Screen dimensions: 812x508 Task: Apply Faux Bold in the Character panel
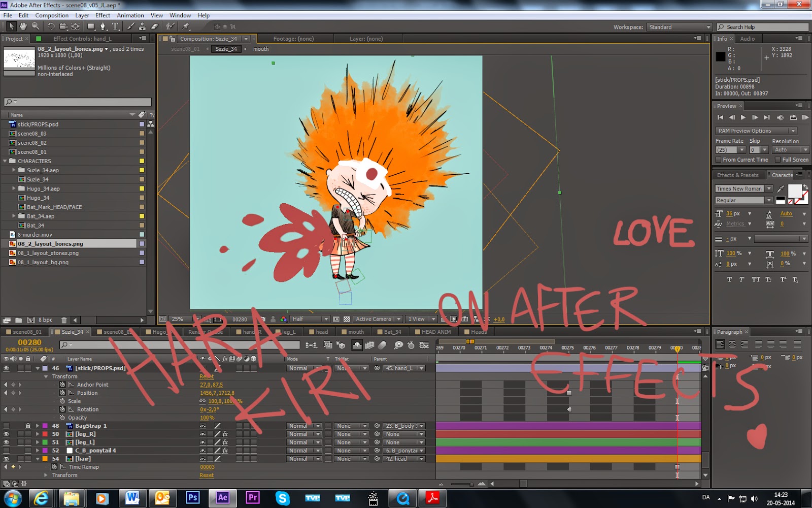pyautogui.click(x=729, y=280)
